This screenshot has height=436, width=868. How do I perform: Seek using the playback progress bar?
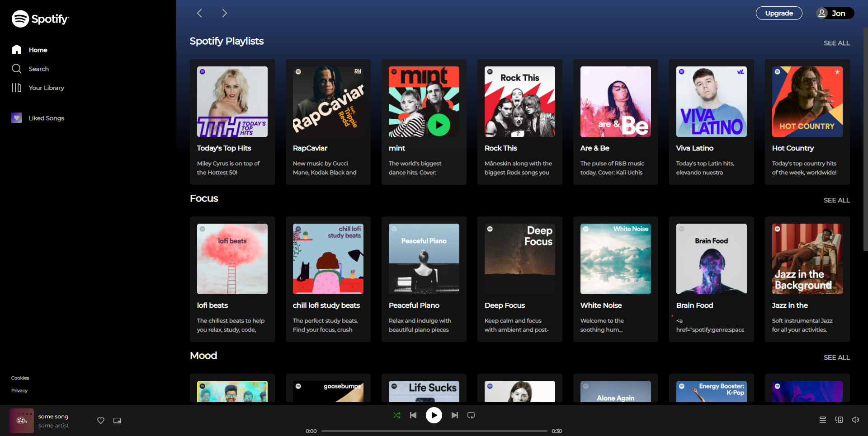(434, 431)
